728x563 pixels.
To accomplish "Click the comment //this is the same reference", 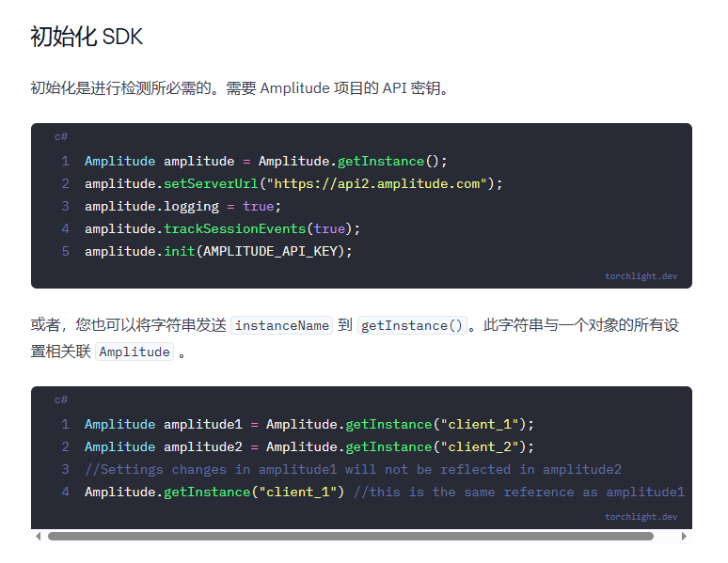I will [519, 492].
